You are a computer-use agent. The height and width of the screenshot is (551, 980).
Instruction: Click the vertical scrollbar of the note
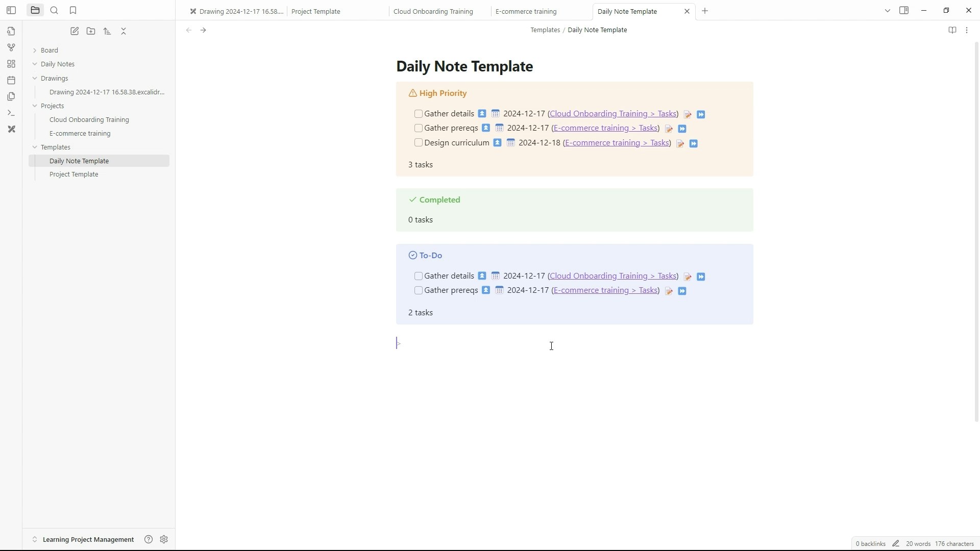(976, 230)
